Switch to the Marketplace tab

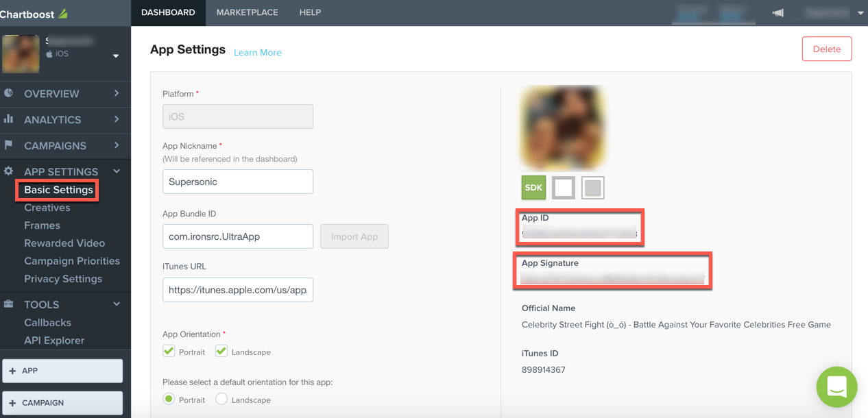click(247, 12)
